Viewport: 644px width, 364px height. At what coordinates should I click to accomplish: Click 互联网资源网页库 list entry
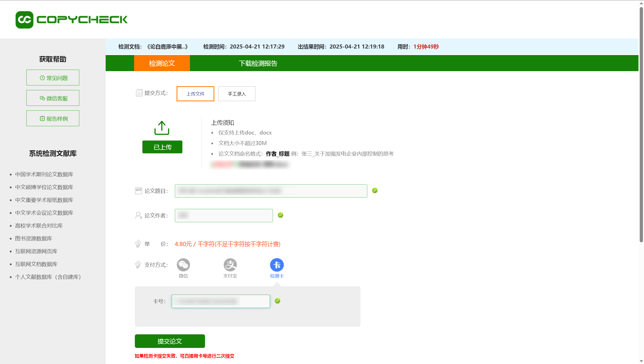[36, 251]
